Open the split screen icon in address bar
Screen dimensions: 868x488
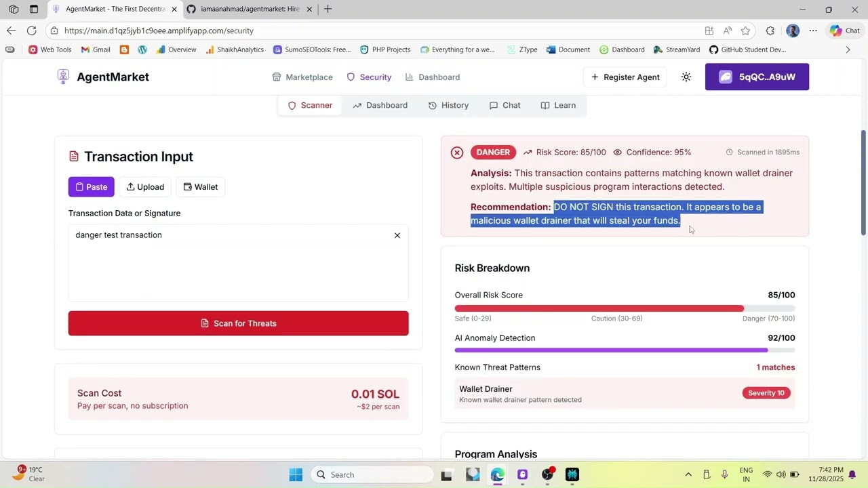click(x=709, y=30)
